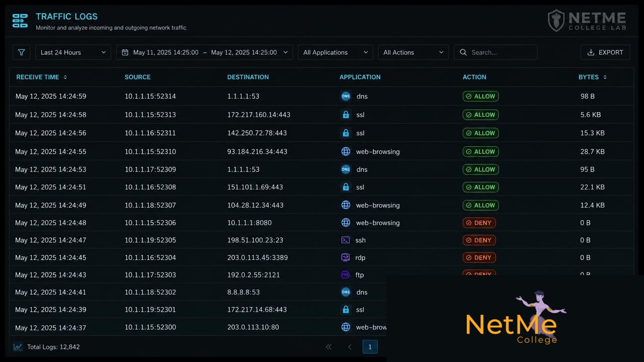Click dns icon in 14:24:59 row

point(346,96)
